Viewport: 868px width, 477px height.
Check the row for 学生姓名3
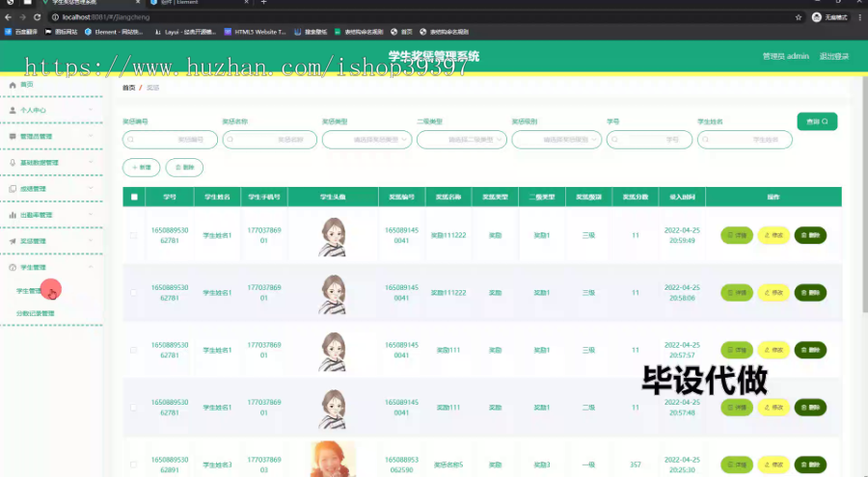[x=133, y=464]
